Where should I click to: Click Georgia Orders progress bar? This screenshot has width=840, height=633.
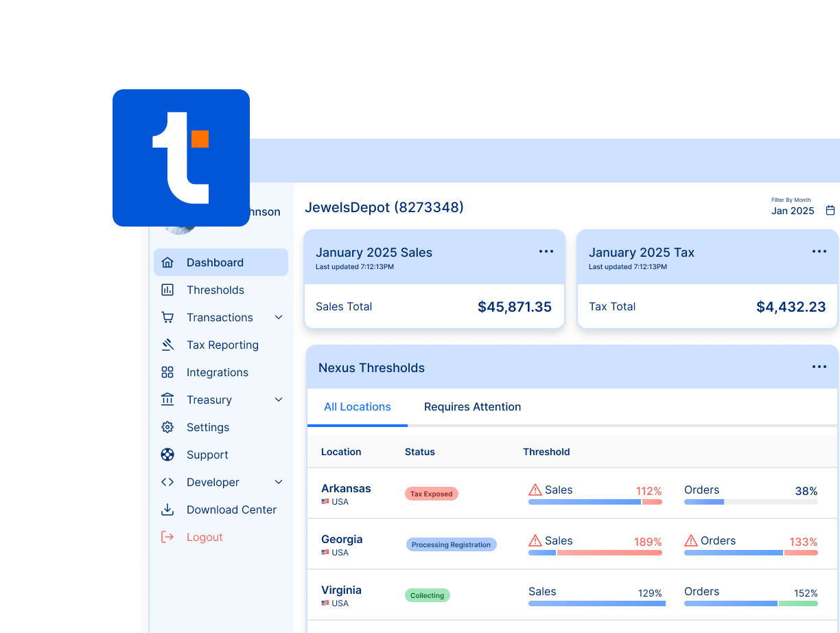751,553
